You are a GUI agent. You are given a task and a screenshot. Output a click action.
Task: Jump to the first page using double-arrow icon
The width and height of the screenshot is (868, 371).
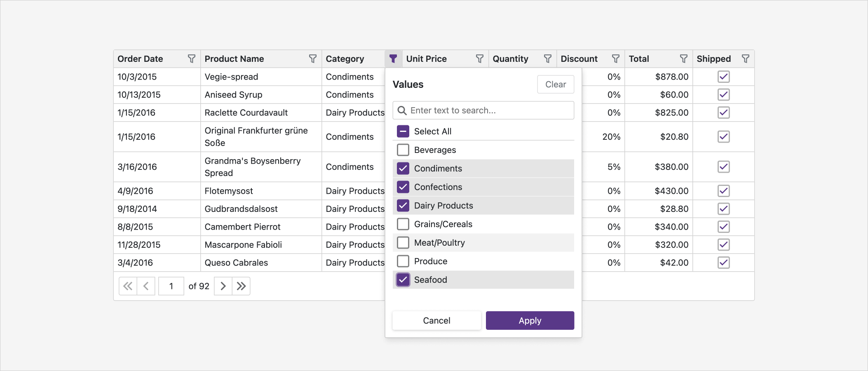(x=128, y=286)
